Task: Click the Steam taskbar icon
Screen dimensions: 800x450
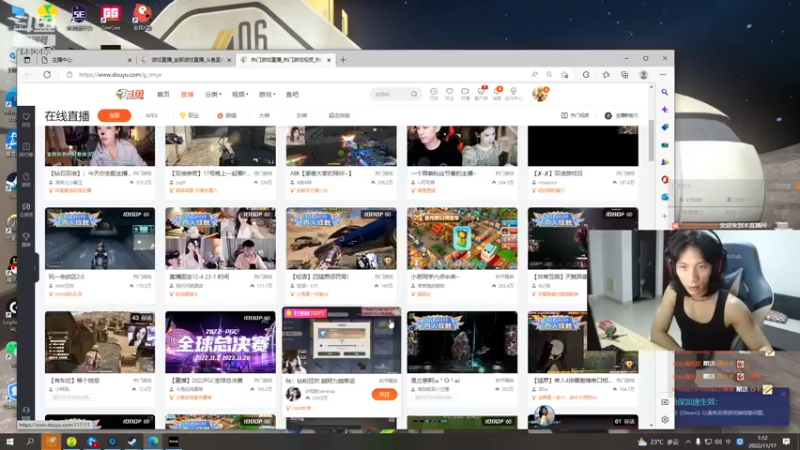Action: (132, 441)
